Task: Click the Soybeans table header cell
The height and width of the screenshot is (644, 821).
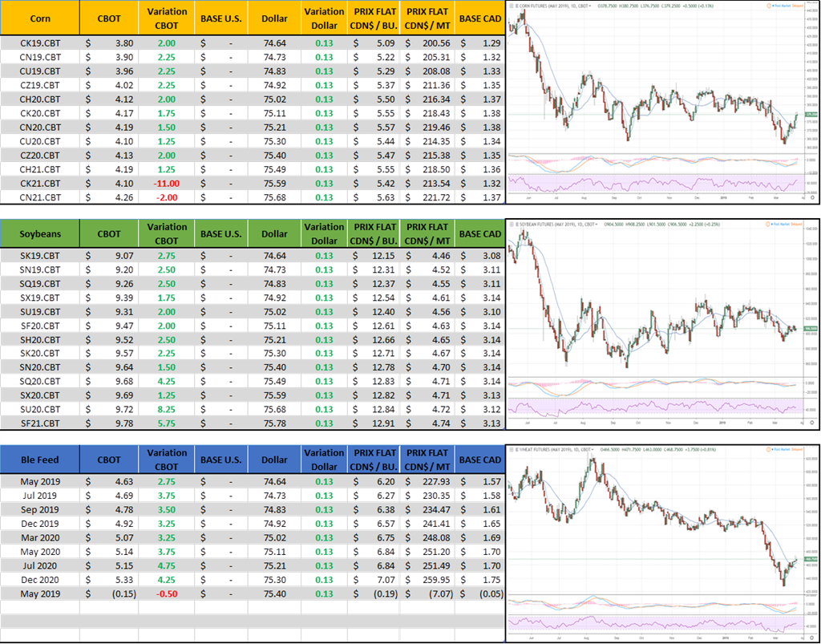Action: 39,234
